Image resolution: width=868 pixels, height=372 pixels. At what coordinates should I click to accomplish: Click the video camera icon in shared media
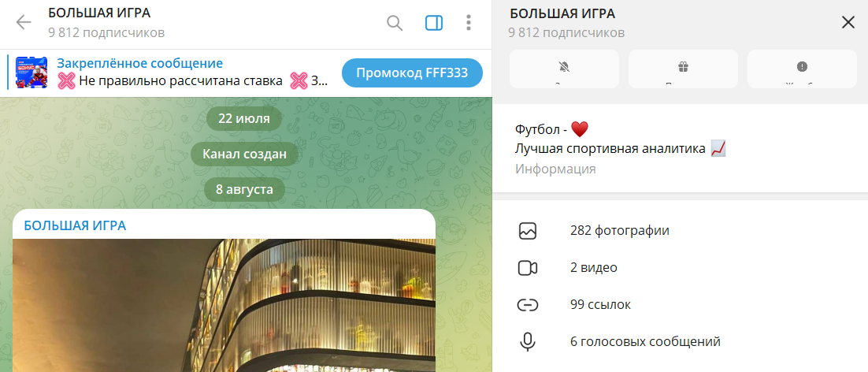coord(528,268)
